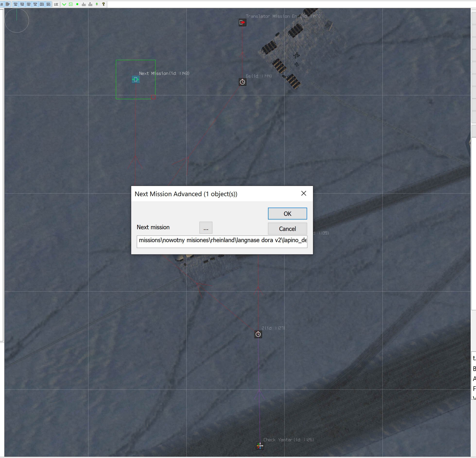Open the yellow question mark help icon

tap(104, 4)
